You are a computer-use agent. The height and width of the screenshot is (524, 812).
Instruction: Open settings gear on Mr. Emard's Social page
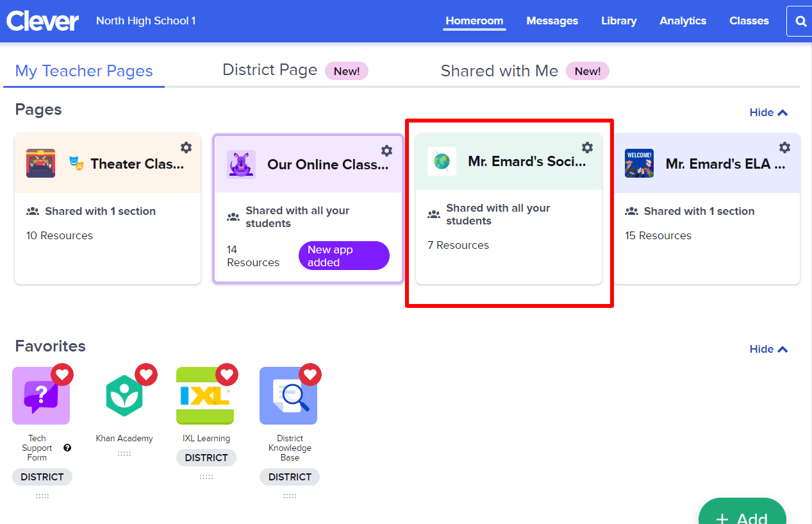[587, 148]
